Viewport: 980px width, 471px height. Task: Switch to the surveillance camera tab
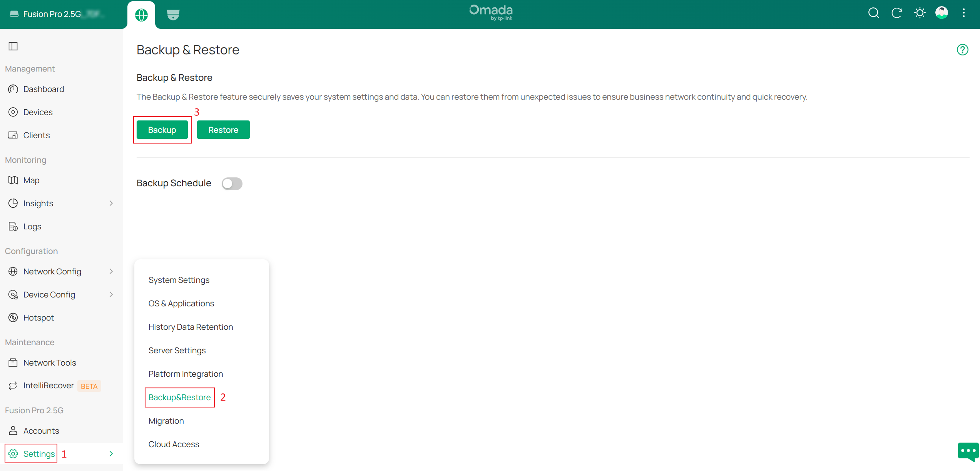pyautogui.click(x=173, y=15)
